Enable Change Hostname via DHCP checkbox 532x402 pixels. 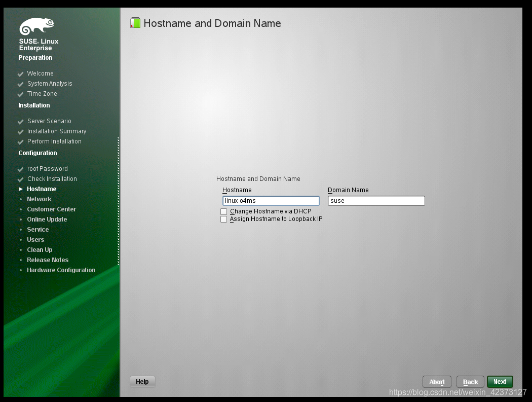[x=223, y=211]
